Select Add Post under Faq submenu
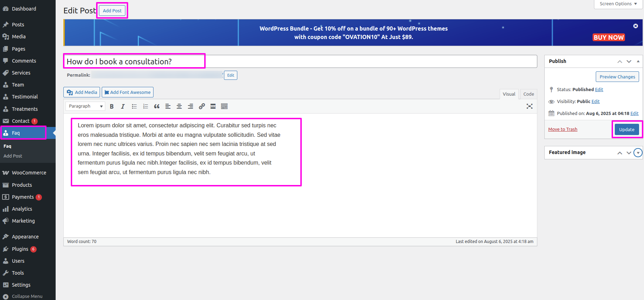 pos(13,156)
